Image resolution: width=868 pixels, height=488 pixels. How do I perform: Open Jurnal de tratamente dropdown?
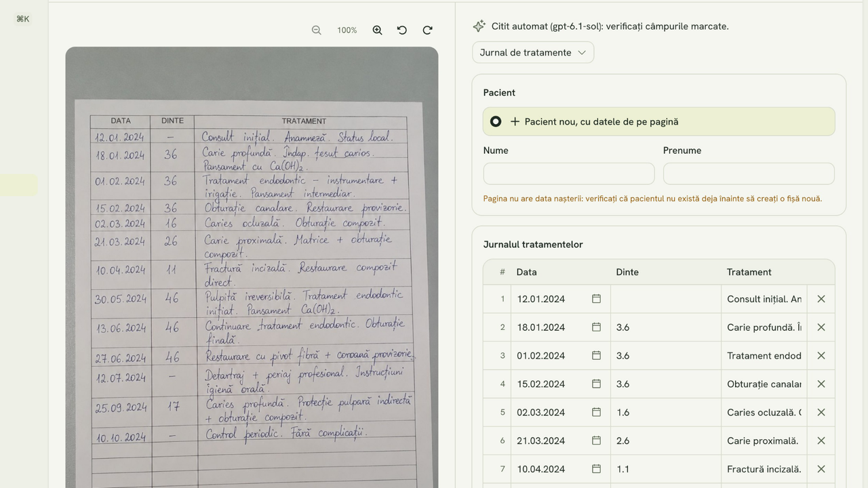point(533,52)
